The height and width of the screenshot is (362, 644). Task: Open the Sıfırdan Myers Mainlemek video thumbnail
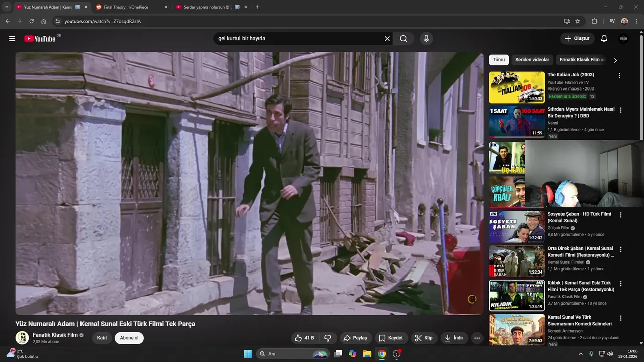click(x=517, y=122)
